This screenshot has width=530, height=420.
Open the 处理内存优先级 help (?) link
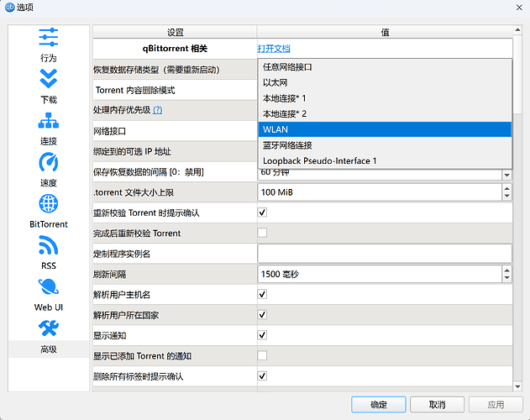(158, 110)
